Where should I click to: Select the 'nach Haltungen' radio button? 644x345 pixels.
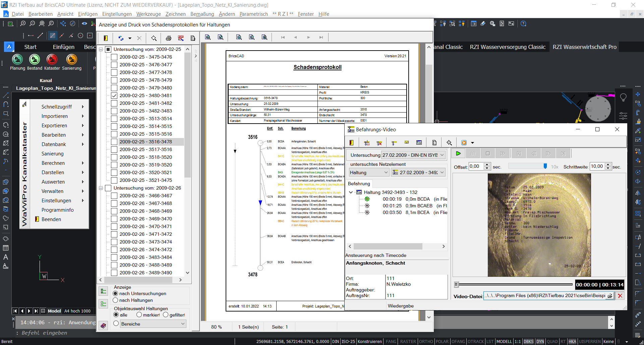tap(116, 300)
